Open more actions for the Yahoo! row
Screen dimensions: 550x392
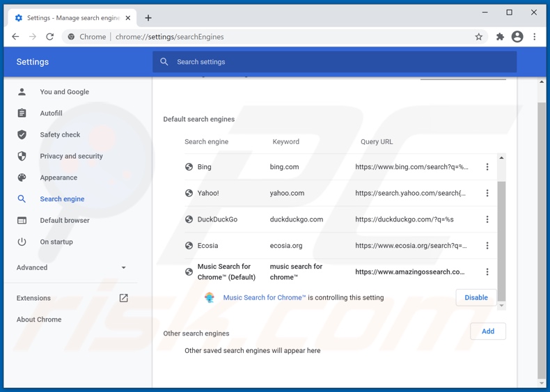tap(487, 193)
